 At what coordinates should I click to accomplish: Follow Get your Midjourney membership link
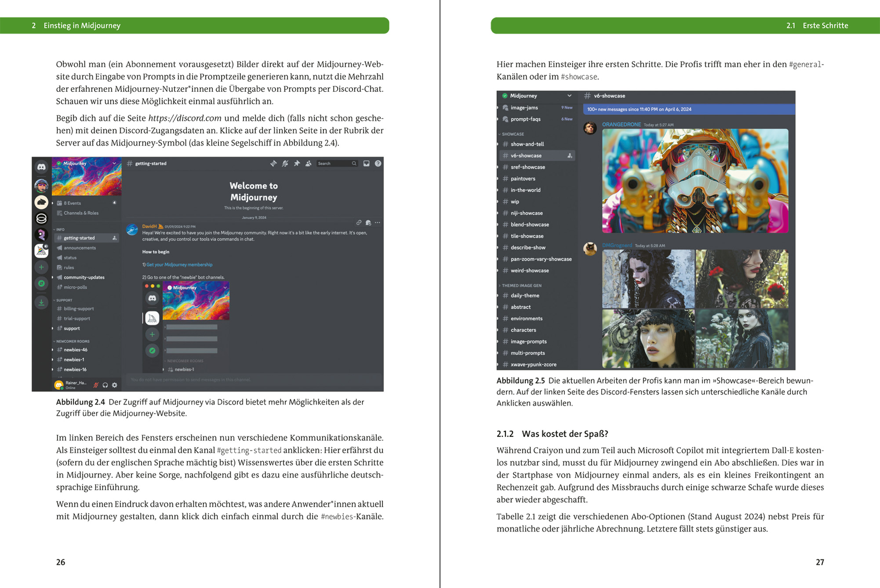click(x=179, y=265)
